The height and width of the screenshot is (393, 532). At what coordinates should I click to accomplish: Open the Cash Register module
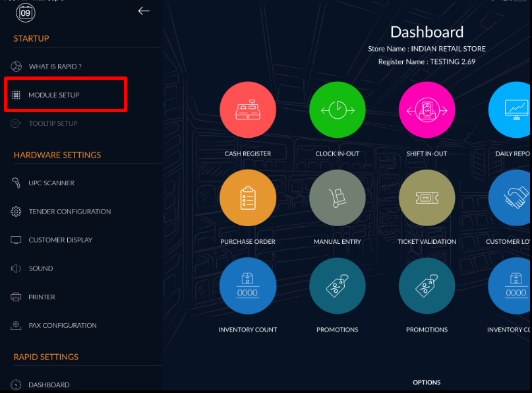(247, 109)
